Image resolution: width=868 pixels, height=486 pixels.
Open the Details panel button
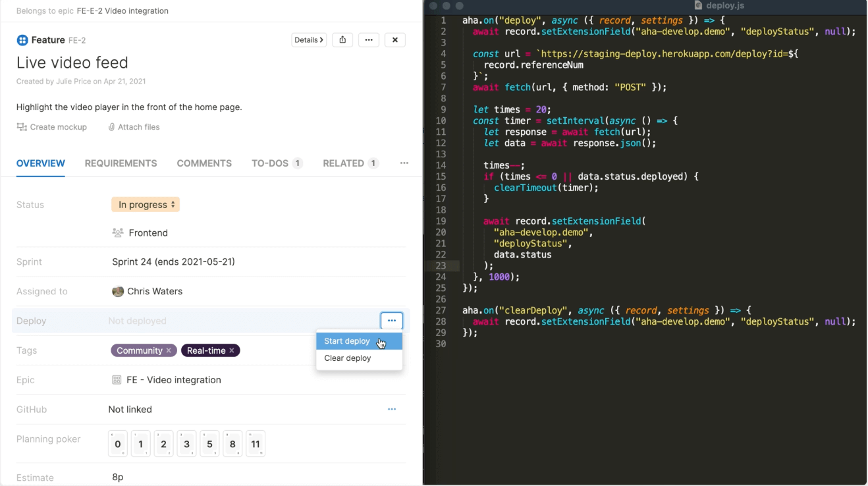(x=309, y=40)
